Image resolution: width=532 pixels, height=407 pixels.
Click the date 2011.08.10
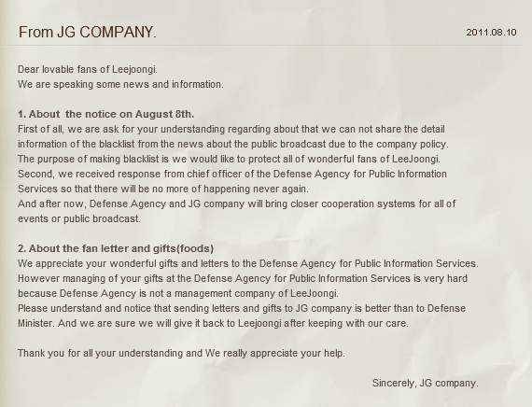pyautogui.click(x=491, y=33)
